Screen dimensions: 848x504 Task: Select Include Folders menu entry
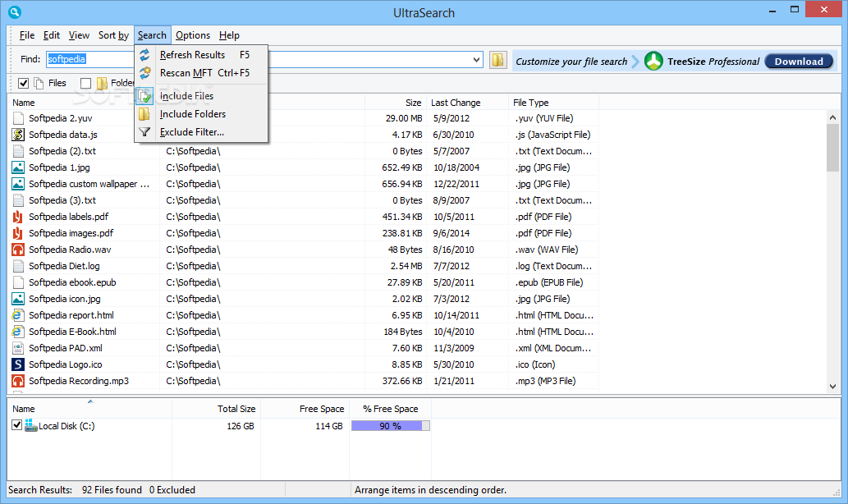point(201,114)
